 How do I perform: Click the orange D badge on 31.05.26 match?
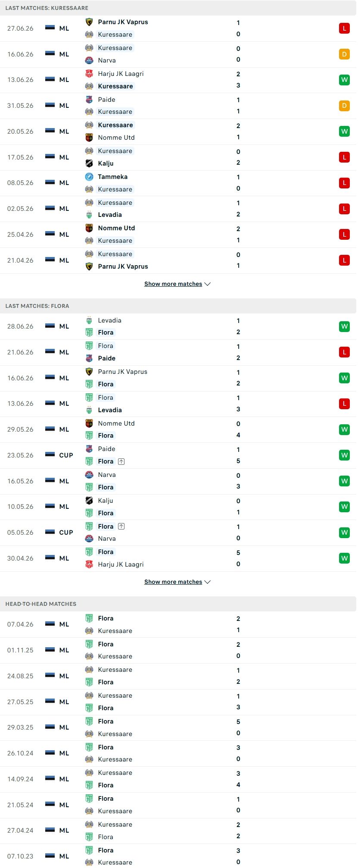(344, 106)
